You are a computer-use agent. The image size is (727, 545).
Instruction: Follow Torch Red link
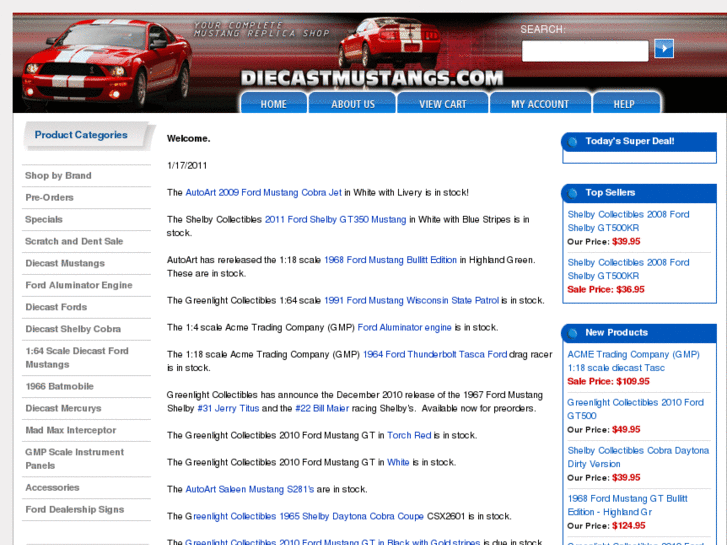pyautogui.click(x=409, y=435)
